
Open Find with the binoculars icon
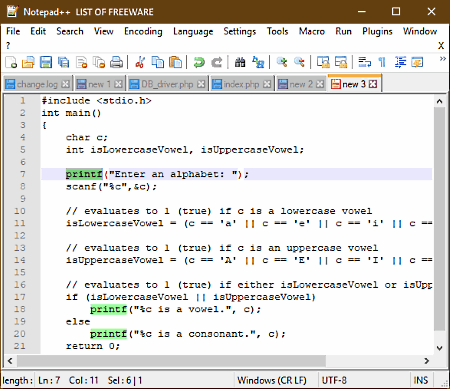240,62
